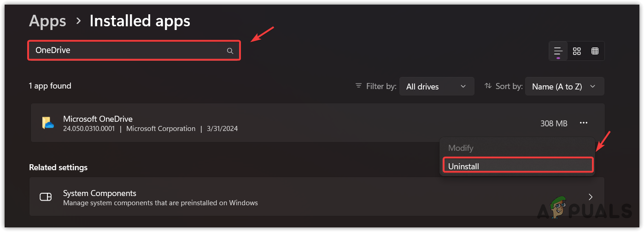Click the Microsoft OneDrive app icon
The image size is (644, 232).
pyautogui.click(x=48, y=123)
